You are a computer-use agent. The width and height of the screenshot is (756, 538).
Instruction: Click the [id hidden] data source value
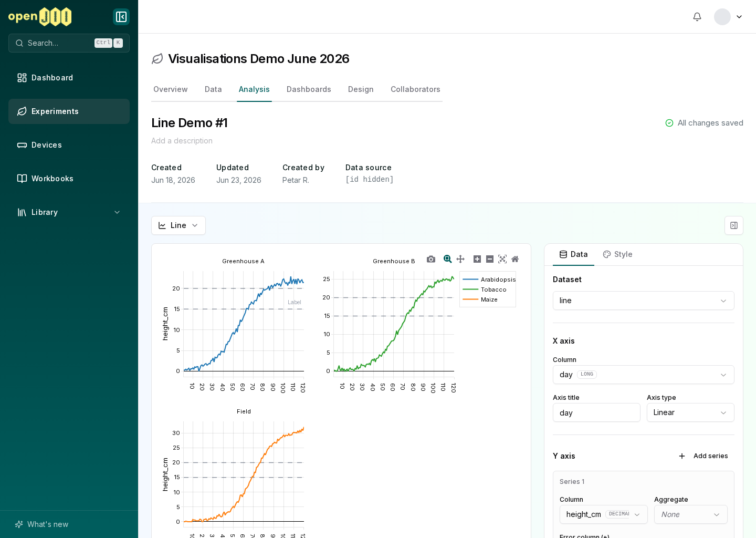370,180
